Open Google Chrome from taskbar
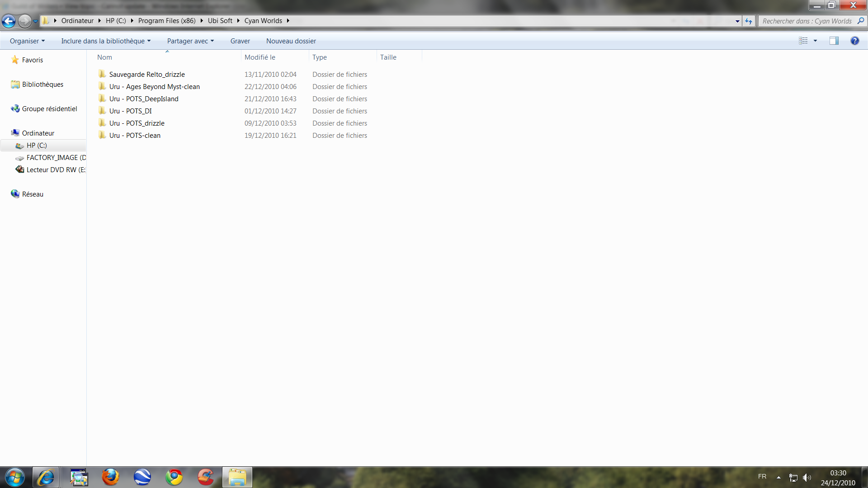The image size is (868, 488). pos(174,477)
